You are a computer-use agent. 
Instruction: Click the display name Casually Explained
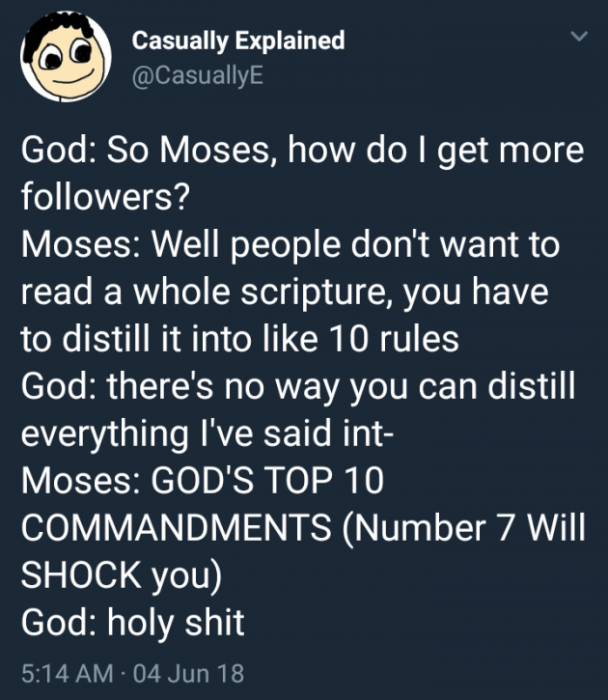[237, 41]
